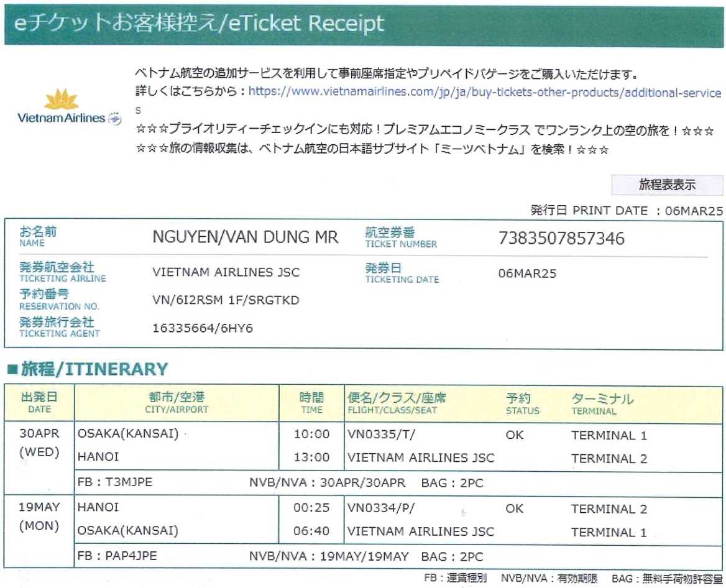Viewport: 726px width, 588px height.
Task: Select ticket number 7383507857346
Action: [561, 239]
